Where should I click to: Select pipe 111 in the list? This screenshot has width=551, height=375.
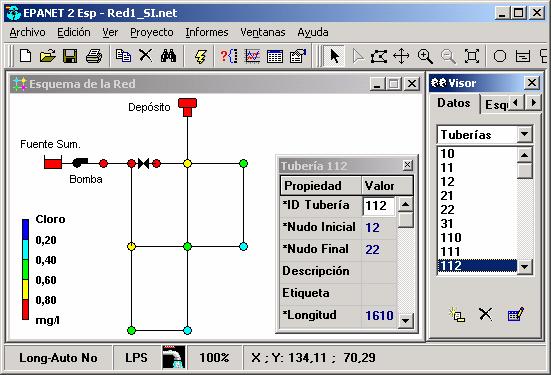[477, 252]
